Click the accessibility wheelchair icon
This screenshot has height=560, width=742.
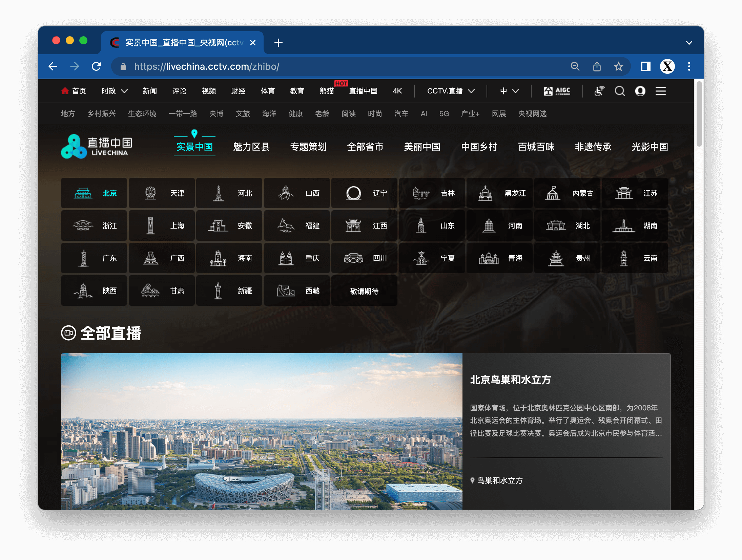[x=599, y=91]
